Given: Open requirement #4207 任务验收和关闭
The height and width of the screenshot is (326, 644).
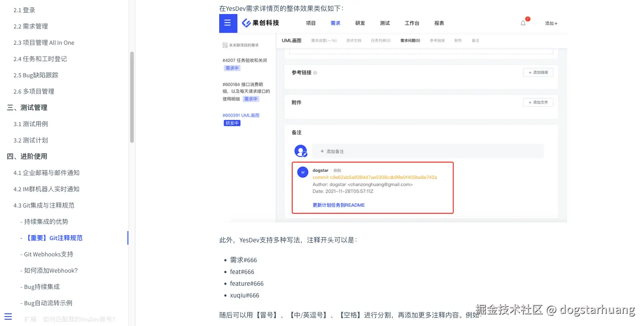Looking at the screenshot, I should pyautogui.click(x=245, y=60).
